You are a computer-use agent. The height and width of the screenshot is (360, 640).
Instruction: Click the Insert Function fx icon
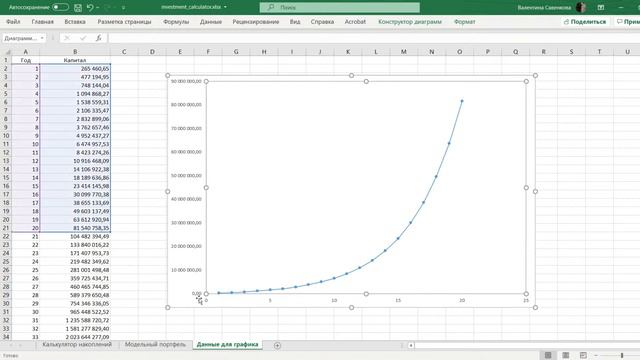click(x=98, y=38)
